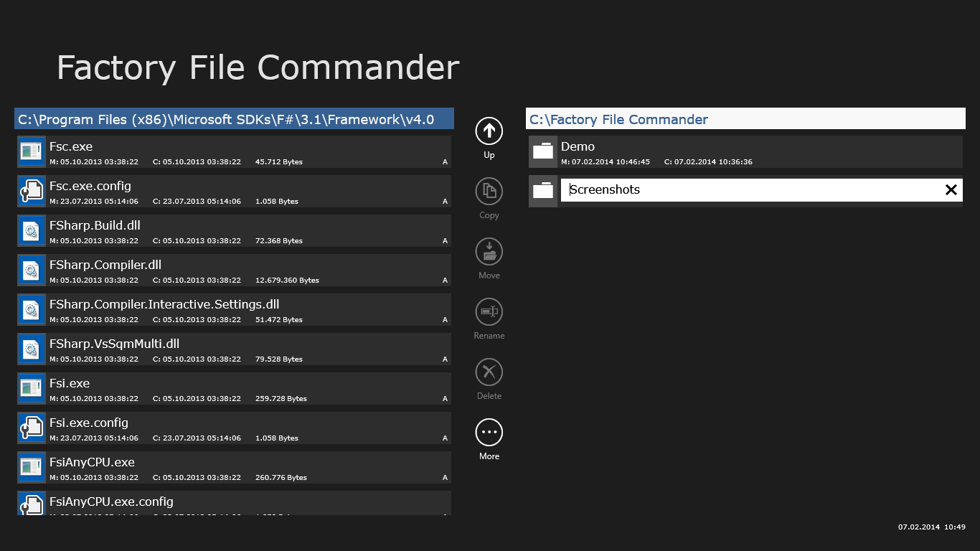Hit the Delete icon button
980x551 pixels.
pos(489,372)
